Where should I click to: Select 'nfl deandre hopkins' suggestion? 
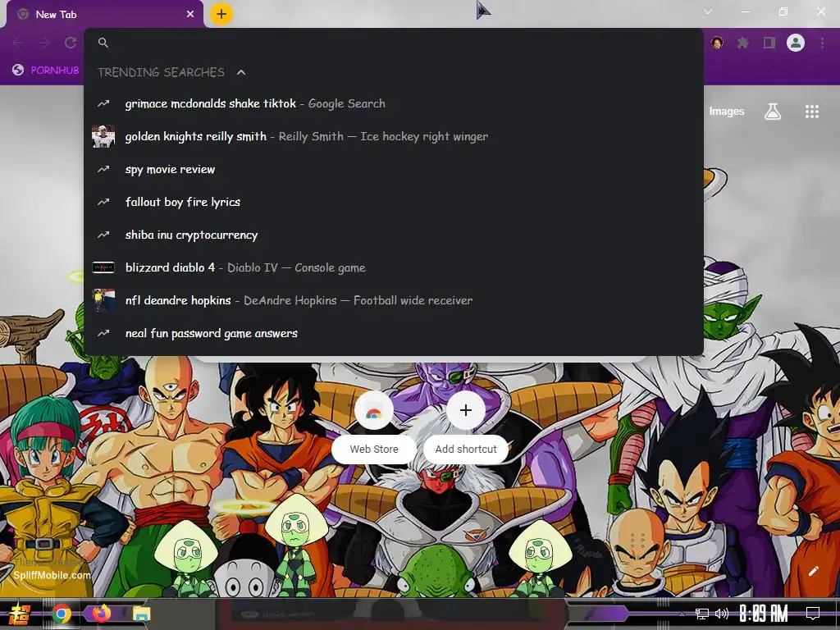point(394,300)
